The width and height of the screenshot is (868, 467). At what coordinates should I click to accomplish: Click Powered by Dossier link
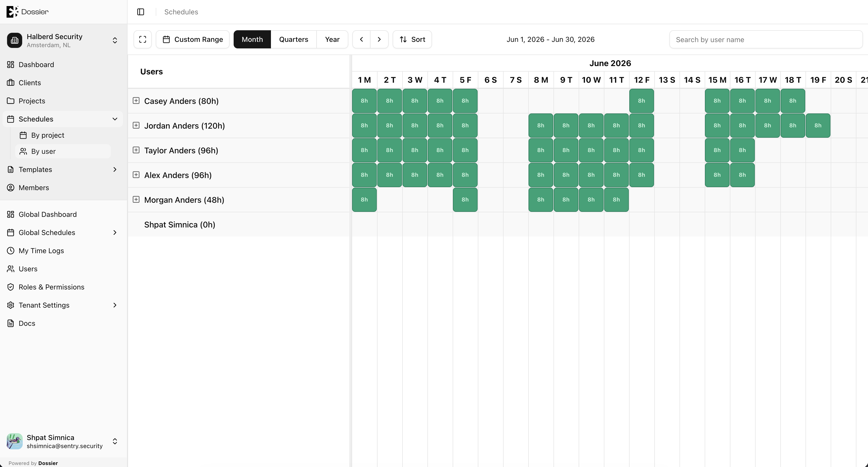pos(33,463)
